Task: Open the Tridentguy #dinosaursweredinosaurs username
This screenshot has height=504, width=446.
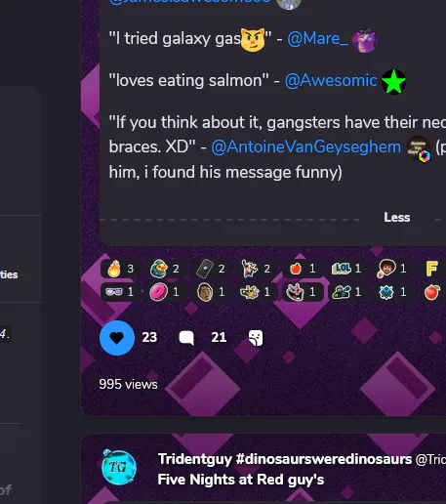Action: pos(285,459)
